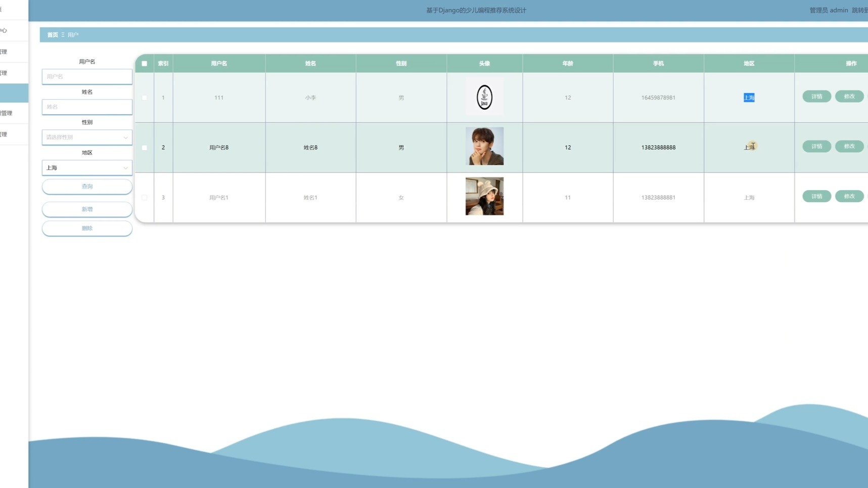
Task: Open 详情 for row 3 用户名1
Action: click(x=816, y=196)
